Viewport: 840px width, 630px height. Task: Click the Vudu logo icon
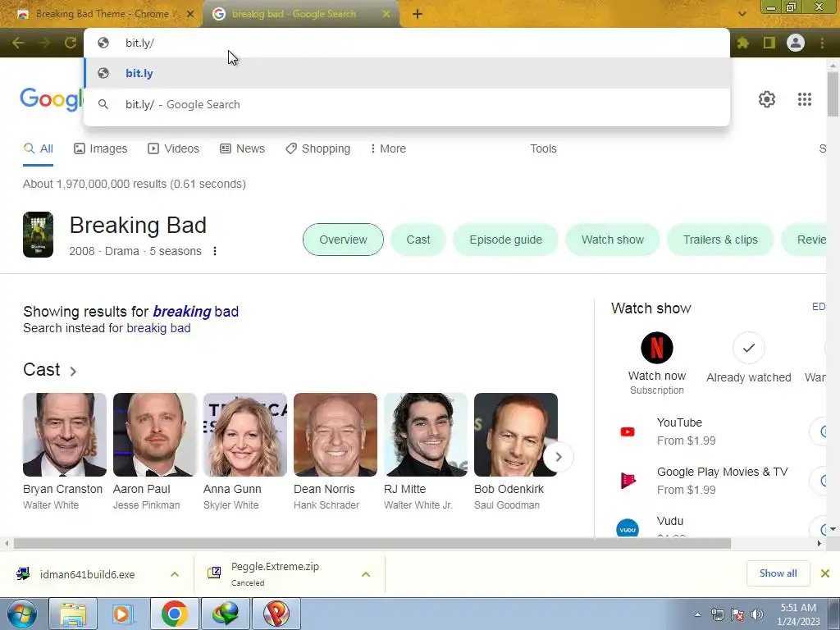pyautogui.click(x=628, y=529)
